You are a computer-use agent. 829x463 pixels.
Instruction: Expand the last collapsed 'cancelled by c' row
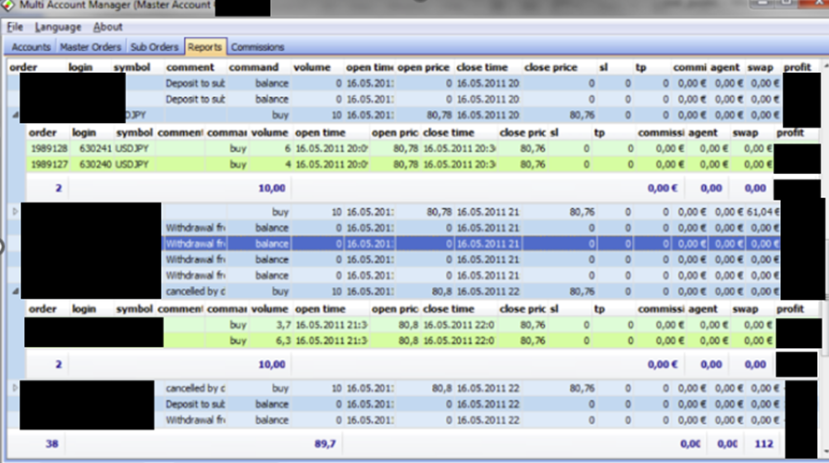(x=14, y=387)
